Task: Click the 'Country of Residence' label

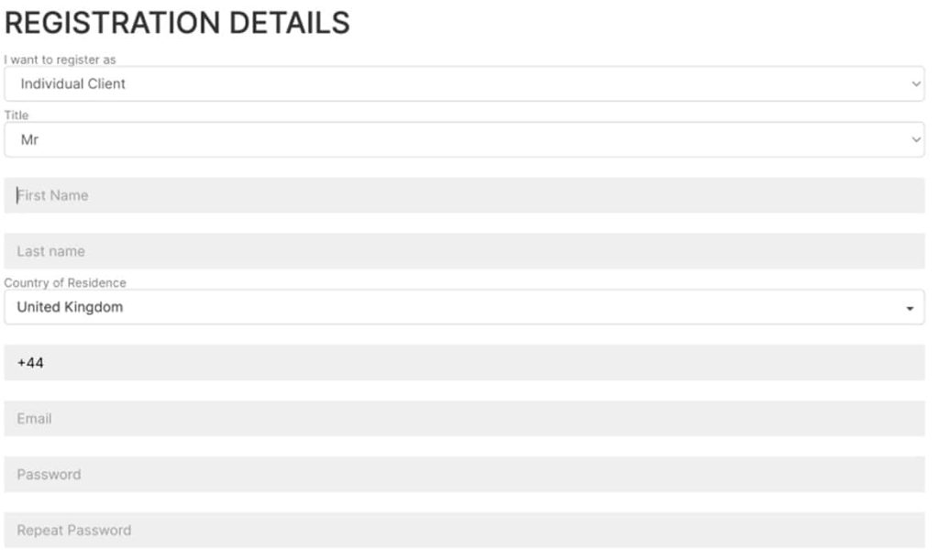Action: [65, 283]
